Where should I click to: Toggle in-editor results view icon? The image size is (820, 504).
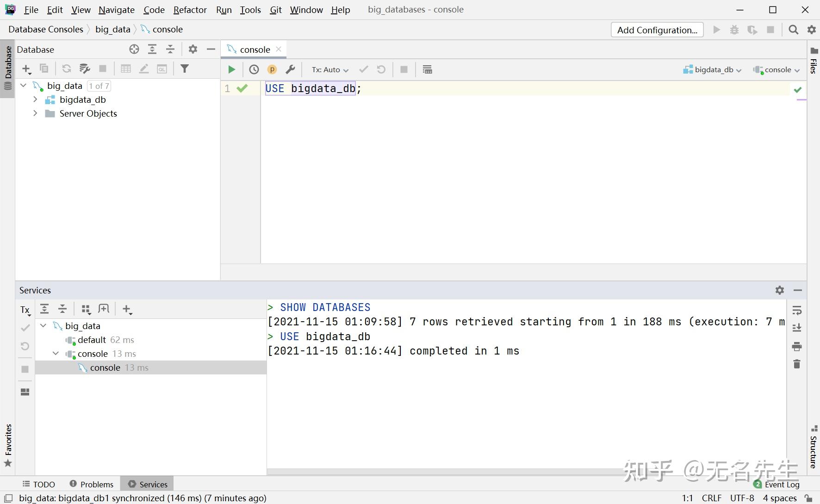427,69
